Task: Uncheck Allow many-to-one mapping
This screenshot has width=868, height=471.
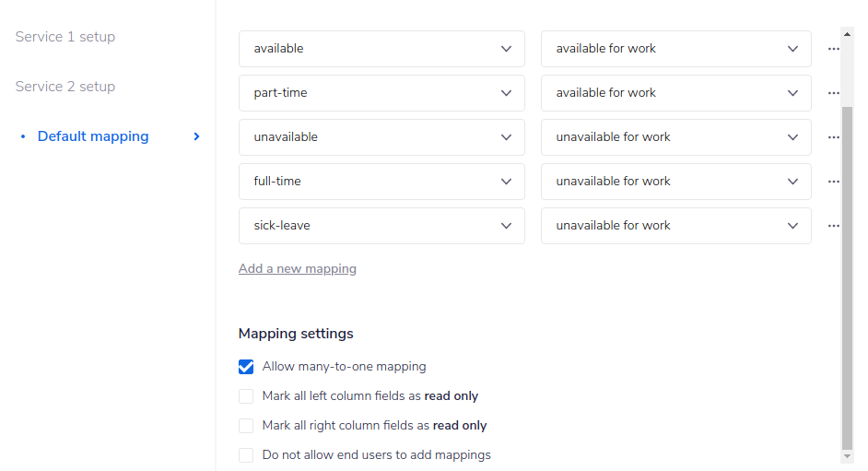Action: click(246, 367)
